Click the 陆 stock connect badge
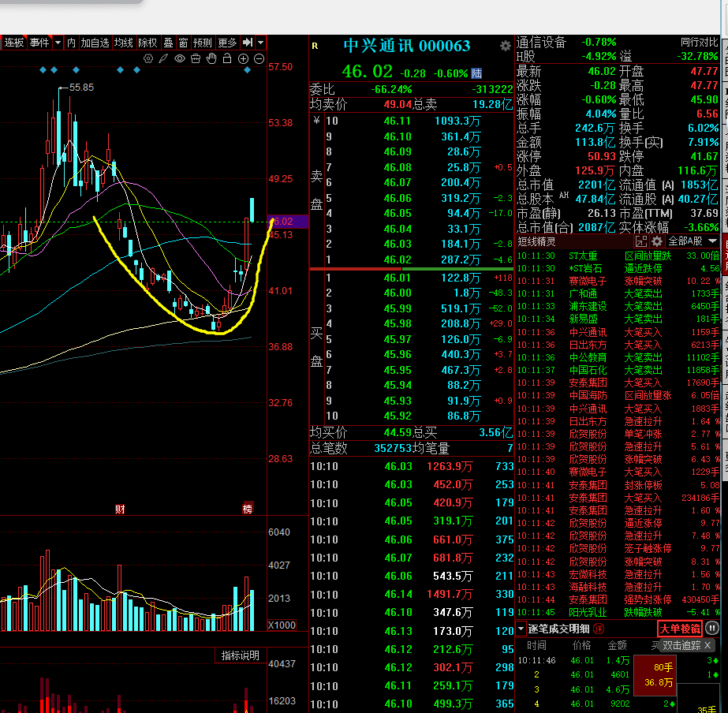 (x=476, y=73)
